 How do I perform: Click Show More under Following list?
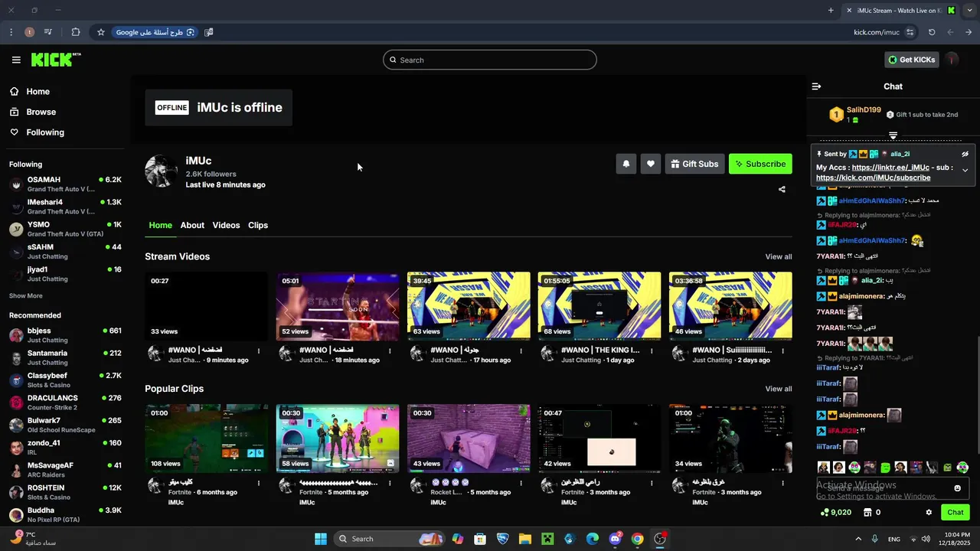26,295
